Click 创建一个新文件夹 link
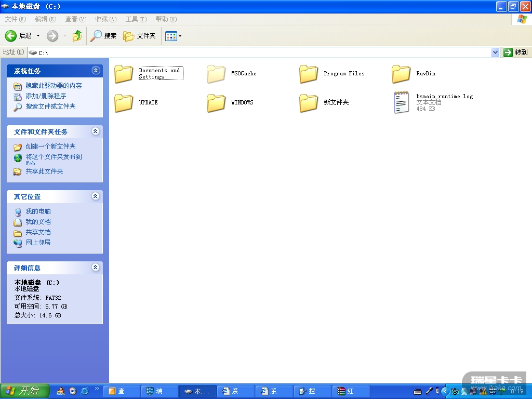This screenshot has width=532, height=399. point(50,147)
